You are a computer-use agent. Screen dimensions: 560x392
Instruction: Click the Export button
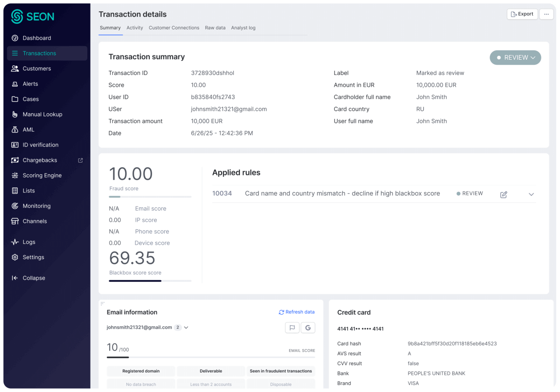tap(522, 14)
